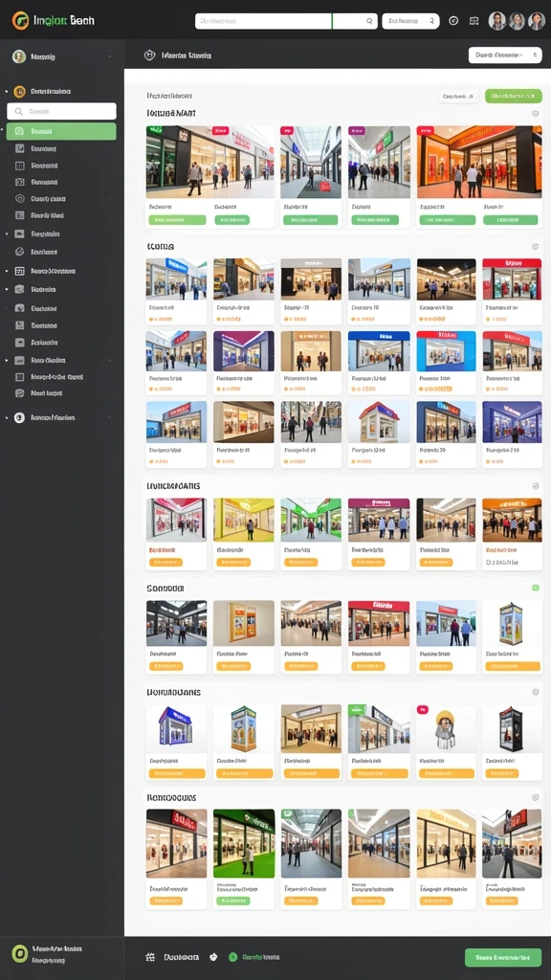Image resolution: width=551 pixels, height=980 pixels.
Task: Open the yellow-hat person avatar thumbnail
Action: coord(446,728)
